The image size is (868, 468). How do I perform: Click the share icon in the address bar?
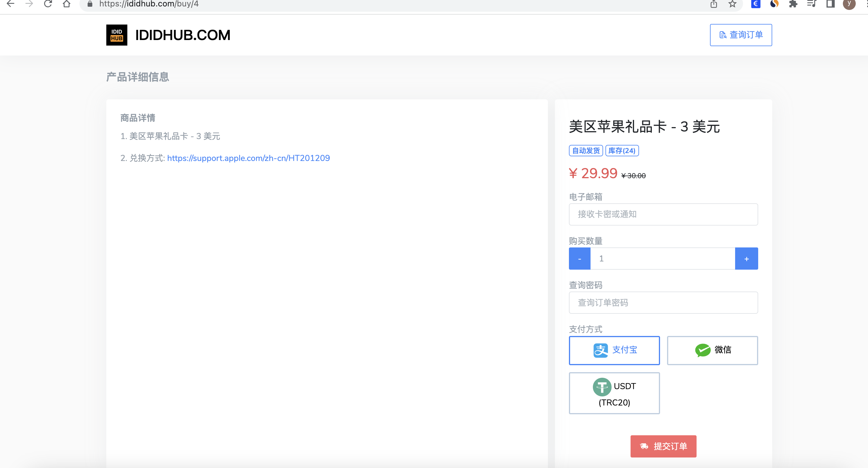(x=713, y=4)
